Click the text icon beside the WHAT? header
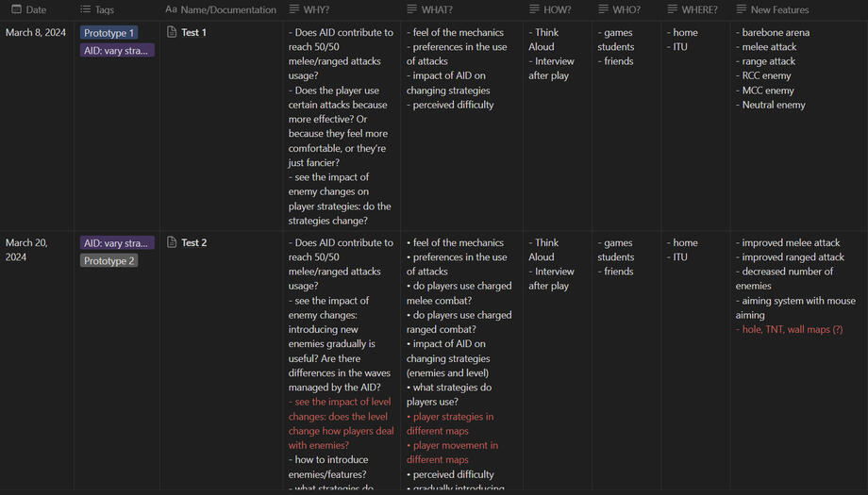 coord(412,9)
